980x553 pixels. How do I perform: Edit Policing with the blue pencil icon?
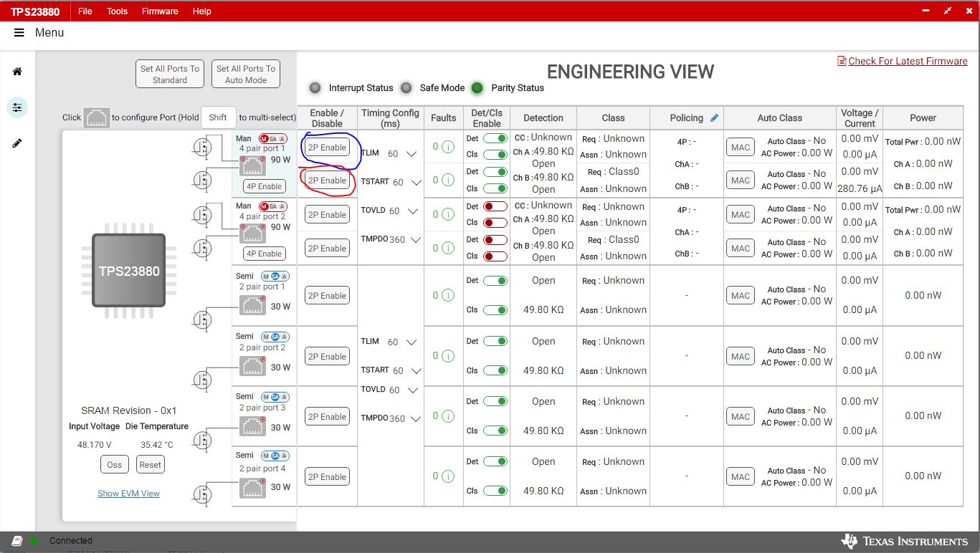coord(714,118)
